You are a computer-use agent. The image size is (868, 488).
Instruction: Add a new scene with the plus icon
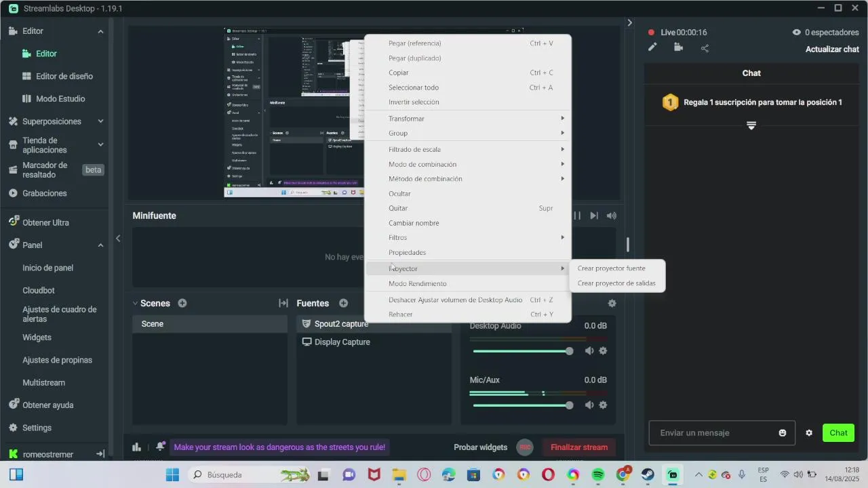click(182, 303)
